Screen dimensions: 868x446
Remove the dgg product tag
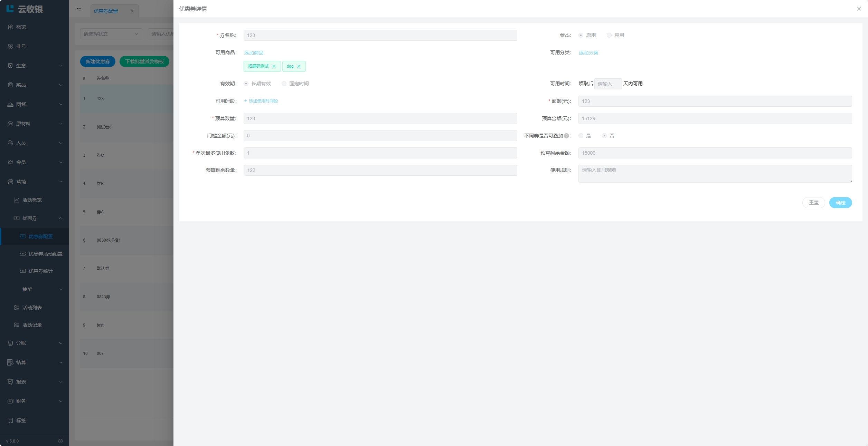point(299,66)
